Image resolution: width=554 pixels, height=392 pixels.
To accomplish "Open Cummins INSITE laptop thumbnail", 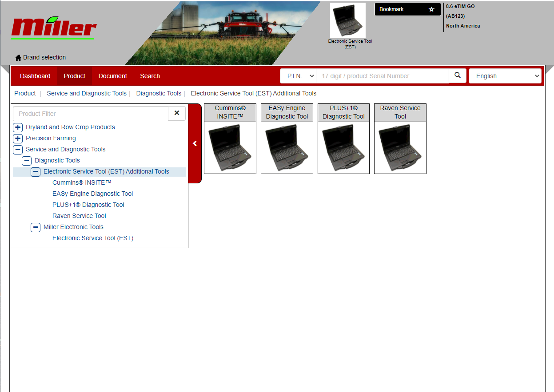I will coord(230,148).
